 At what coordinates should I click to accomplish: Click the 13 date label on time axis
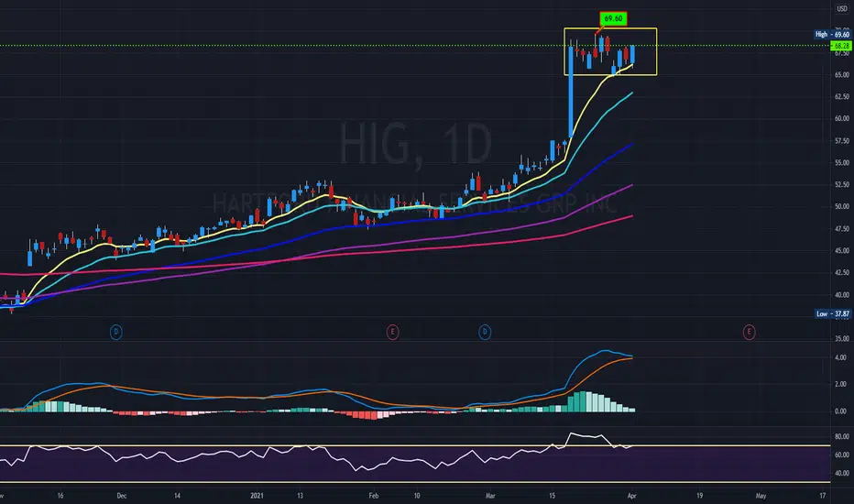(x=300, y=496)
